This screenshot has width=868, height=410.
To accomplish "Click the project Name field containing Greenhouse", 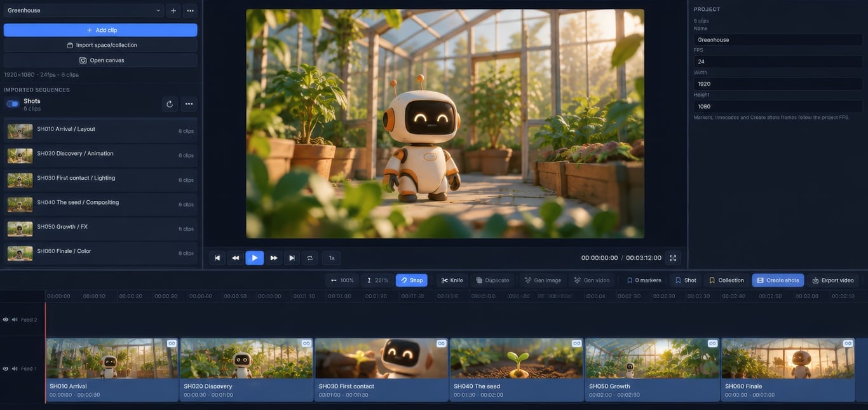I will point(778,39).
